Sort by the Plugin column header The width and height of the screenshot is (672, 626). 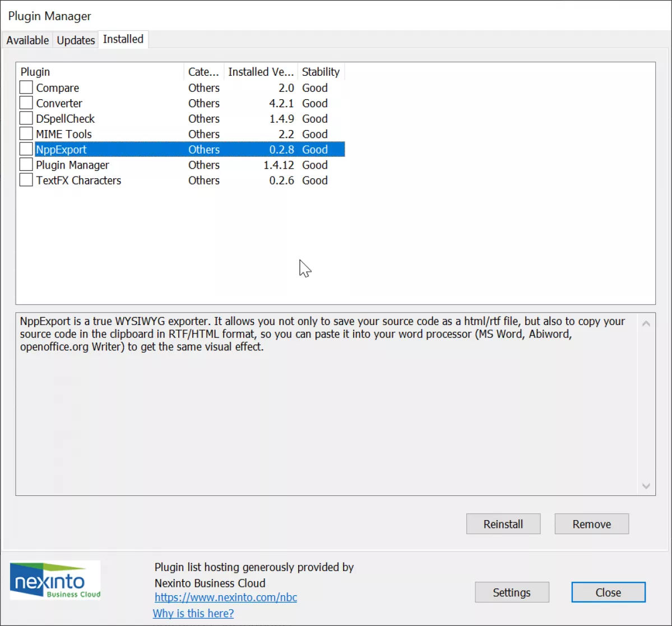tap(100, 72)
